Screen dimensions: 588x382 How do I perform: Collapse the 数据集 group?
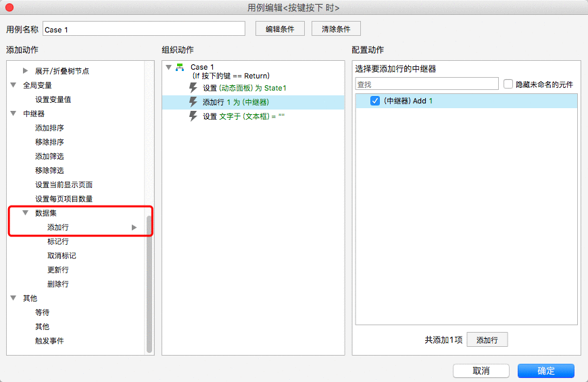[26, 213]
